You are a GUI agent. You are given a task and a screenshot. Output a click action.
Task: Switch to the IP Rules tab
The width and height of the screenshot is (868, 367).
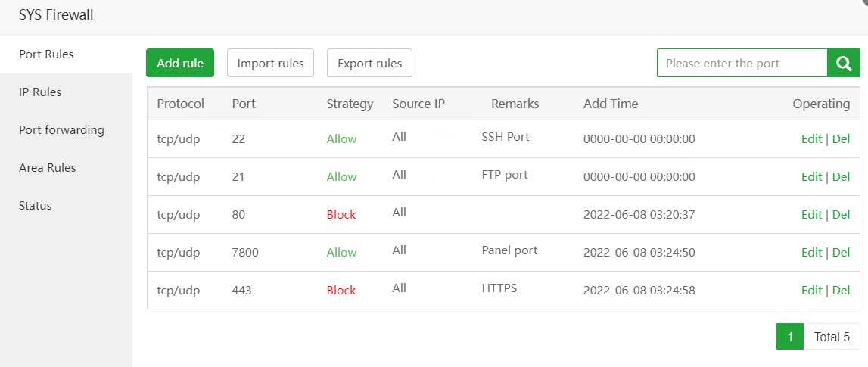(40, 92)
